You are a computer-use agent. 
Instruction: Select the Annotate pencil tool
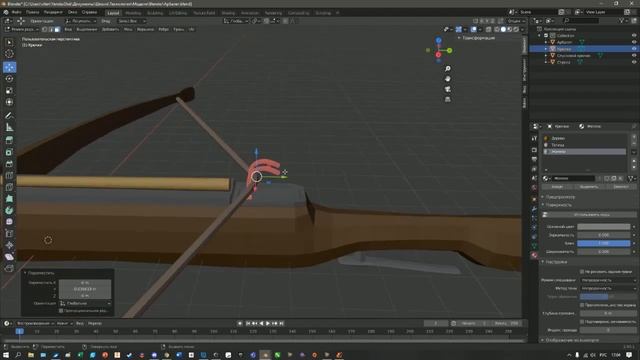9,116
